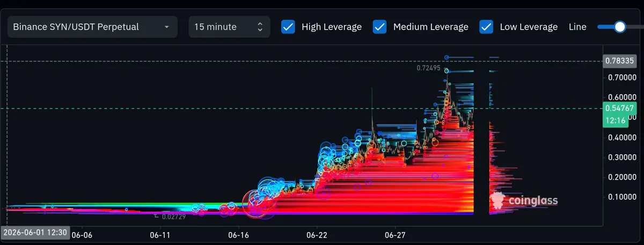The height and width of the screenshot is (245, 644).
Task: Click the 06-27 date label
Action: click(395, 235)
